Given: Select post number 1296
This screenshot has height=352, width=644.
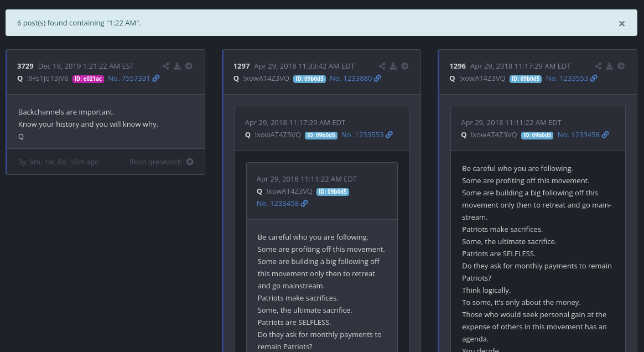Looking at the screenshot, I should coord(458,66).
